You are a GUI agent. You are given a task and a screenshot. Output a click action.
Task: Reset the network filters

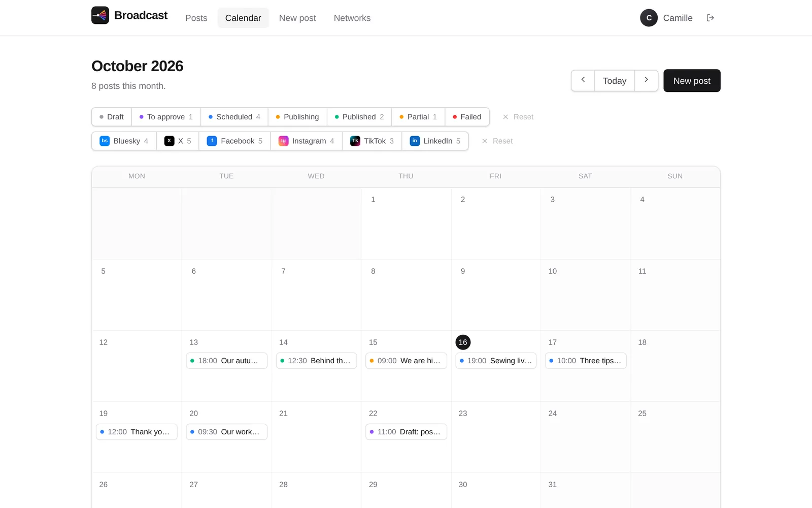(x=497, y=141)
